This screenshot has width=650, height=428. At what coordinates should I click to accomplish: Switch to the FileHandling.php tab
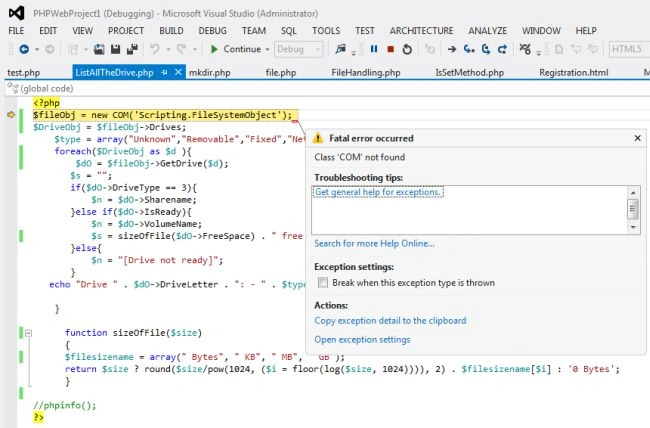[x=366, y=73]
